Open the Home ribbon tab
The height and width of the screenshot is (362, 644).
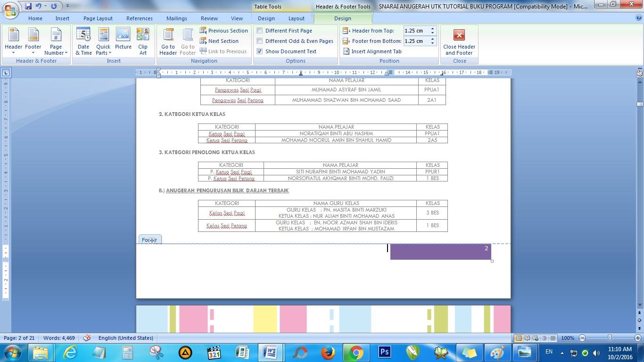pos(35,18)
